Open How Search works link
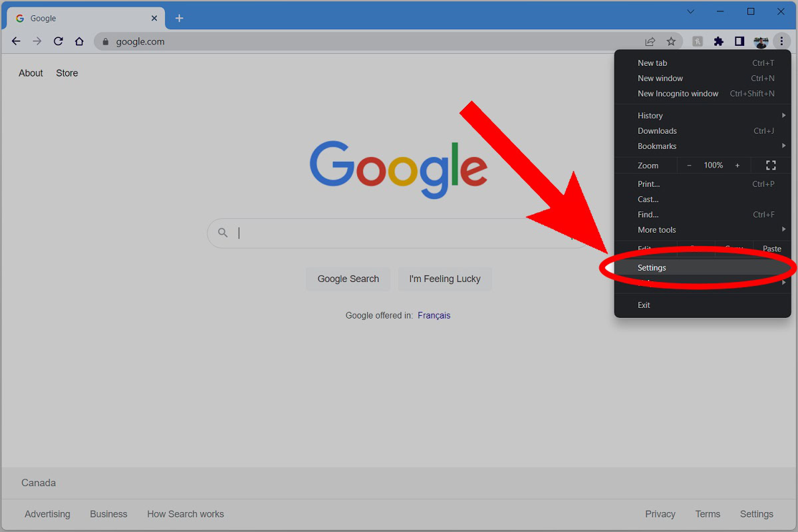 [186, 514]
